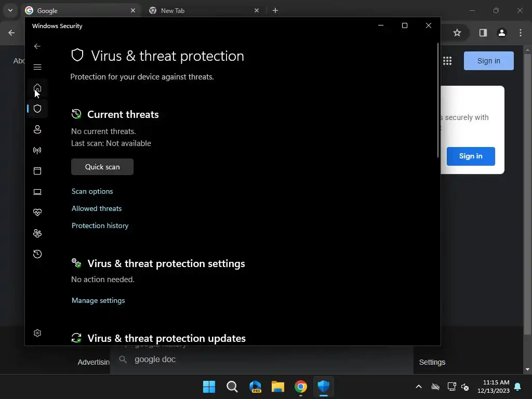
Task: Close the Google tab in Chrome
Action: (x=133, y=10)
